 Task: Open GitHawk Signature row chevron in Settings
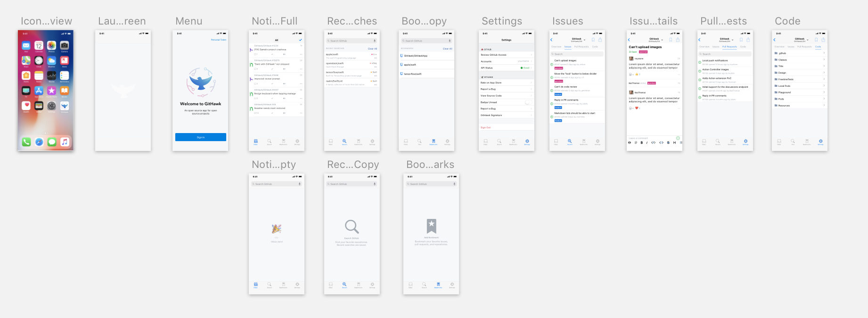click(x=532, y=115)
